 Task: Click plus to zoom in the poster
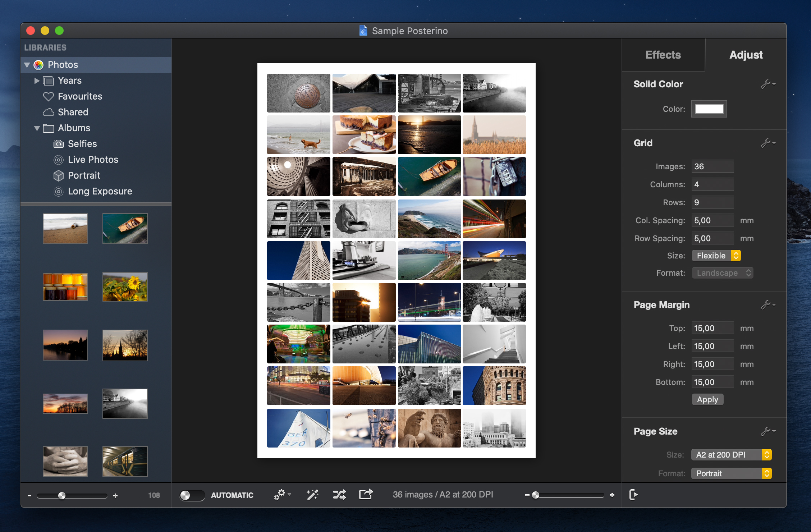pos(612,495)
